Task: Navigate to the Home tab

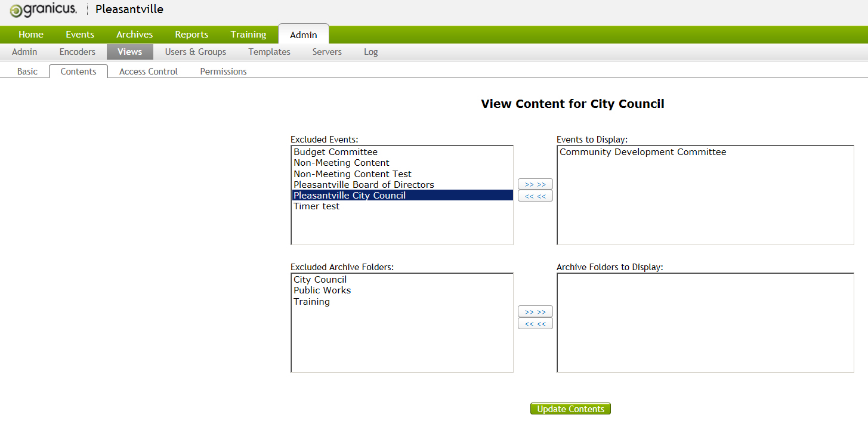Action: pyautogui.click(x=30, y=34)
